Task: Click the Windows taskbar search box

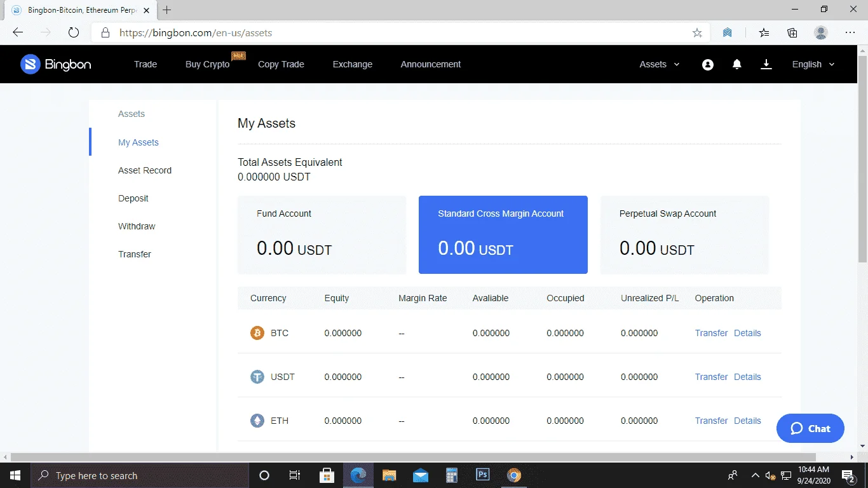Action: [x=140, y=475]
